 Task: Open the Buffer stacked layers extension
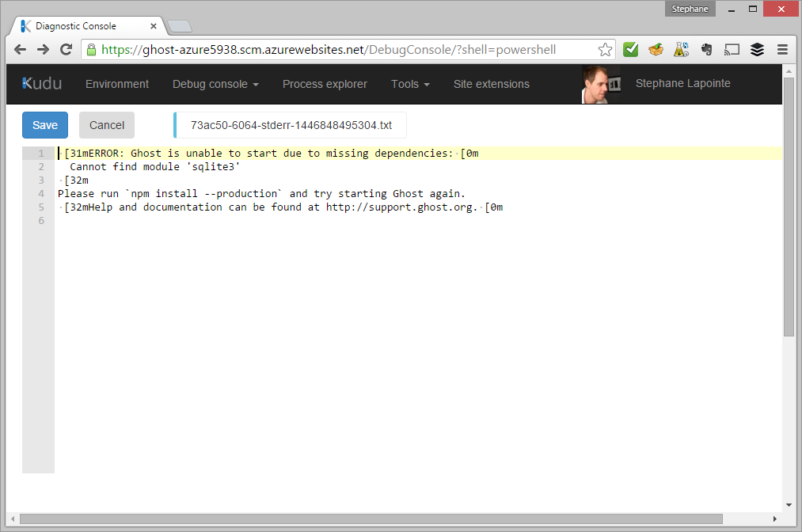[757, 50]
